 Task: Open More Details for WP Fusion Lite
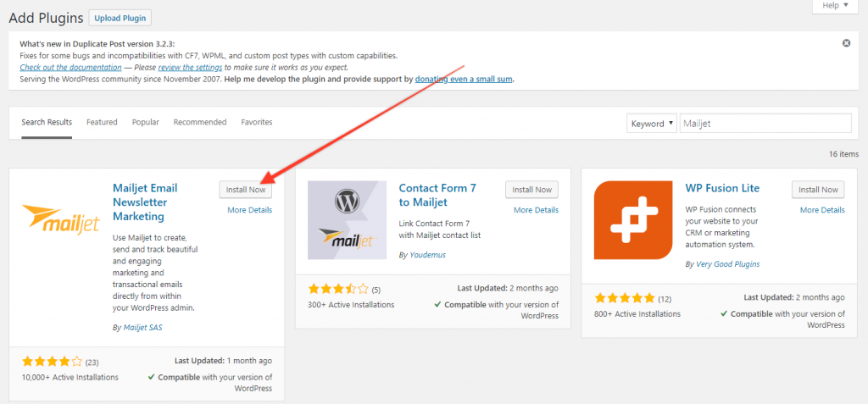click(822, 210)
